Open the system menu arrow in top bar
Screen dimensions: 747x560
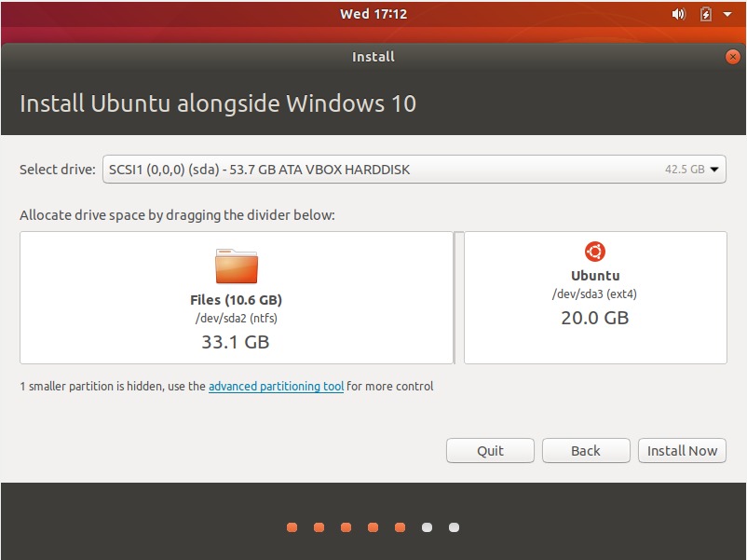(x=727, y=14)
